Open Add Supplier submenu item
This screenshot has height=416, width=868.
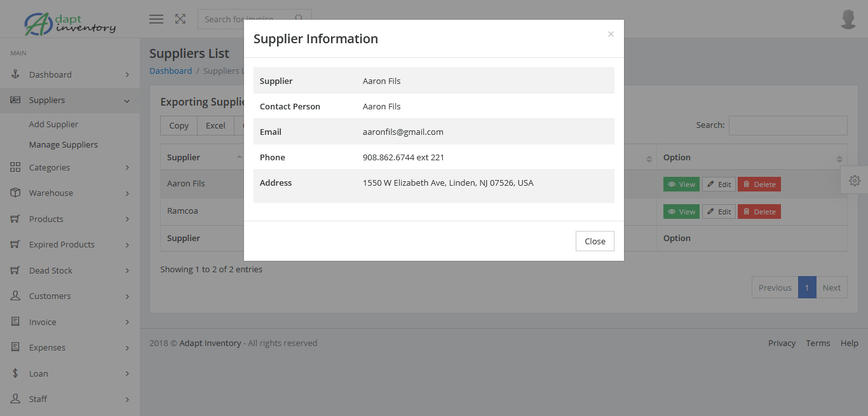tap(53, 124)
